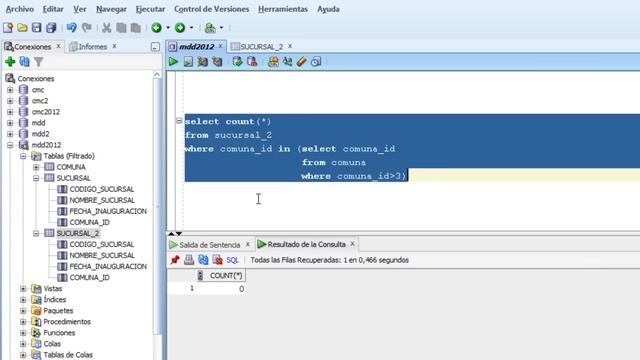This screenshot has height=360, width=640.
Task: Click the database connection icon in toolbar
Action: click(x=210, y=28)
